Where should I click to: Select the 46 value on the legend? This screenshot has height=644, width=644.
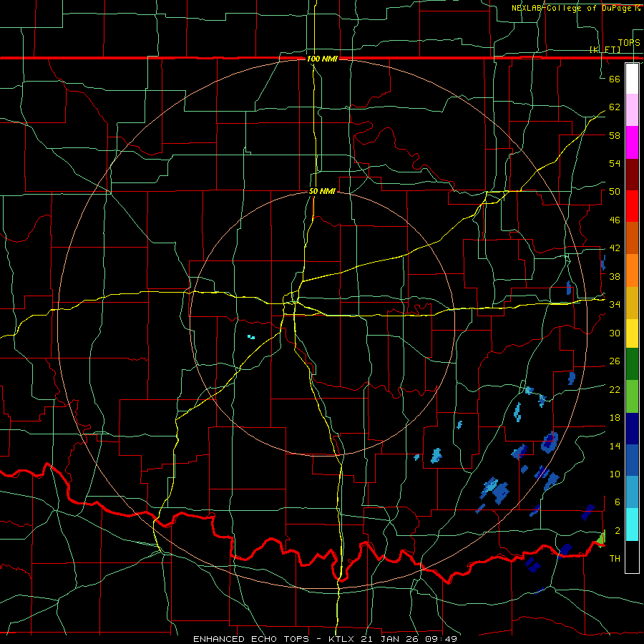point(615,220)
